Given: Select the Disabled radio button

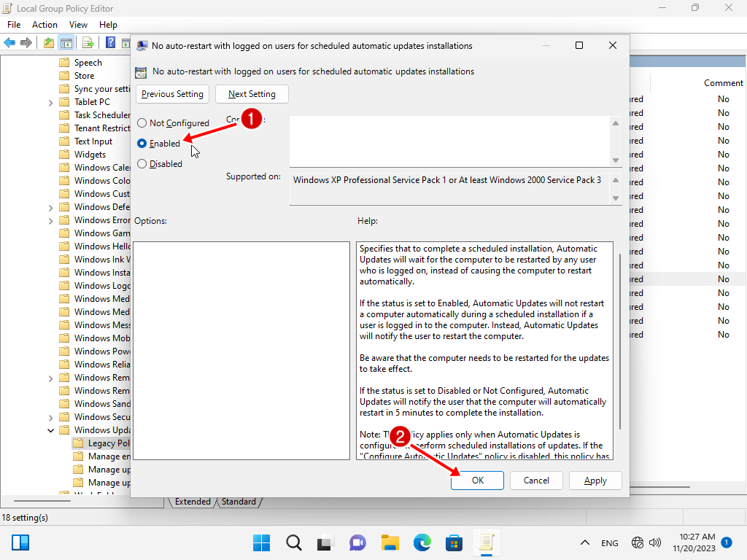Looking at the screenshot, I should coord(142,164).
